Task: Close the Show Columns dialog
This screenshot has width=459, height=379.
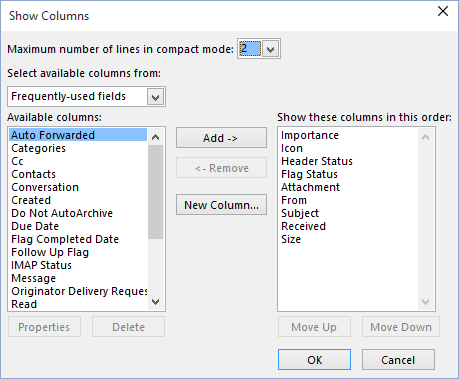Action: click(x=443, y=11)
